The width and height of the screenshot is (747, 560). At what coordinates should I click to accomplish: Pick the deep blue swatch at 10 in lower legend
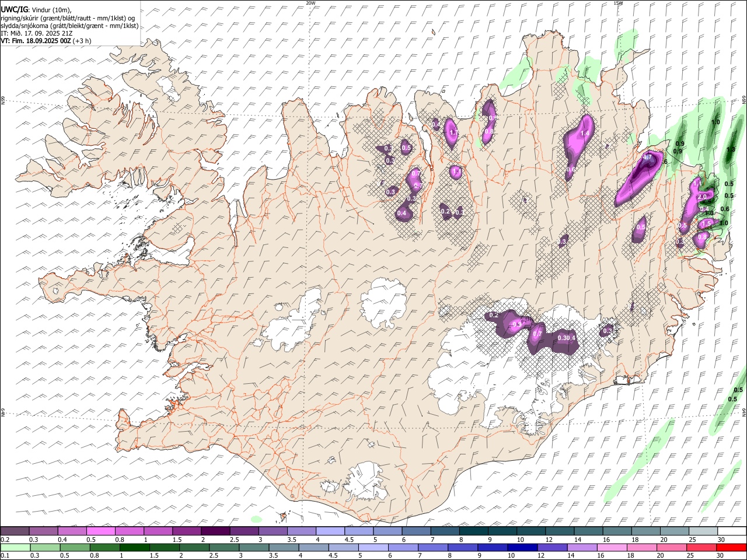tap(522, 547)
